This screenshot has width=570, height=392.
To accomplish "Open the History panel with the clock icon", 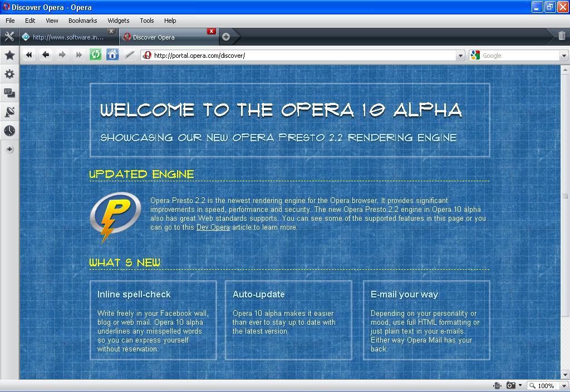I will pyautogui.click(x=9, y=131).
